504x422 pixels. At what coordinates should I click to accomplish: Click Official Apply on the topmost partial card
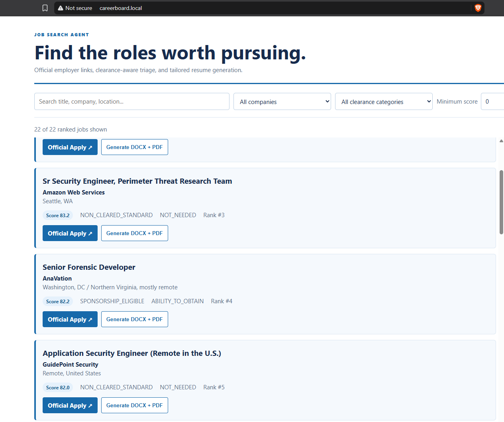click(x=70, y=147)
